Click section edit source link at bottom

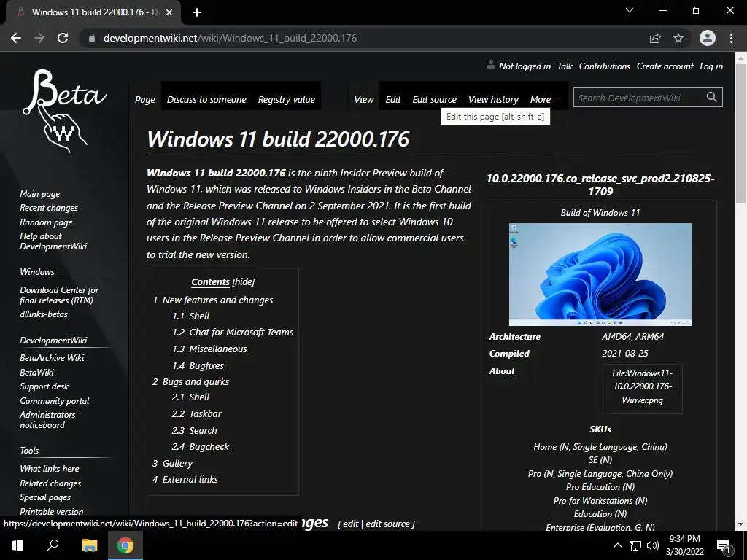(x=388, y=524)
